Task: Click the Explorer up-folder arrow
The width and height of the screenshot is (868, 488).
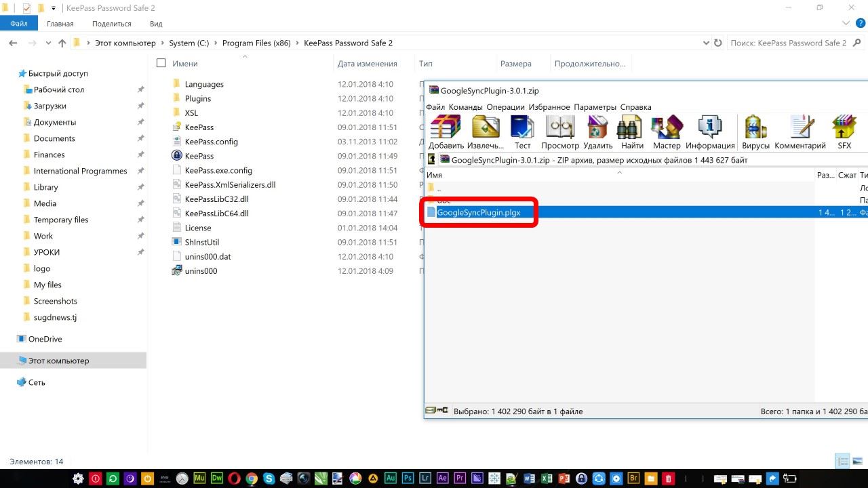Action: (62, 43)
